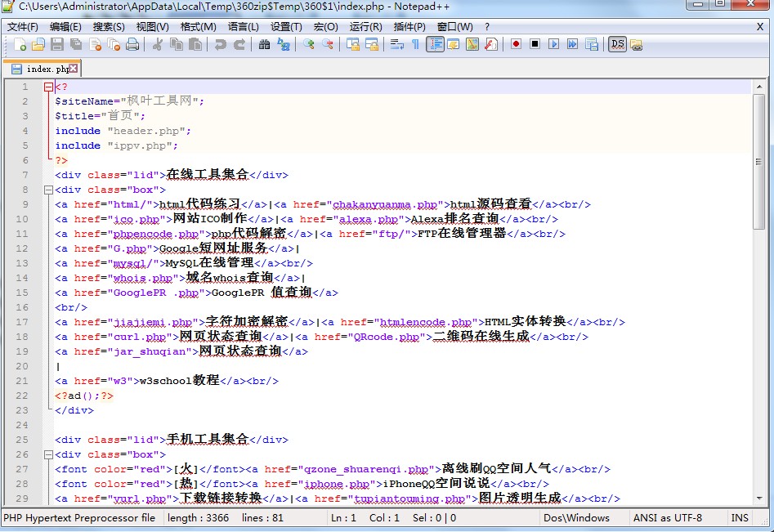Screen dimensions: 774x532
Task: Toggle Show all characters pilcrow button
Action: click(415, 44)
